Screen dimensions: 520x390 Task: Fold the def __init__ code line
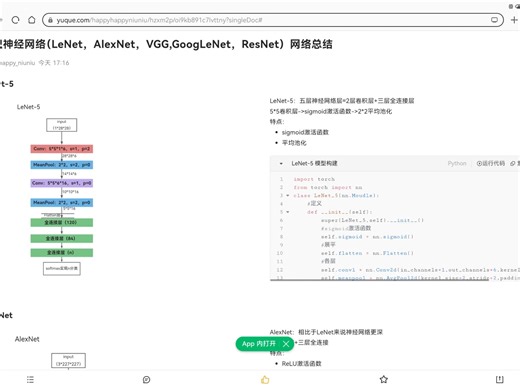tap(288, 212)
